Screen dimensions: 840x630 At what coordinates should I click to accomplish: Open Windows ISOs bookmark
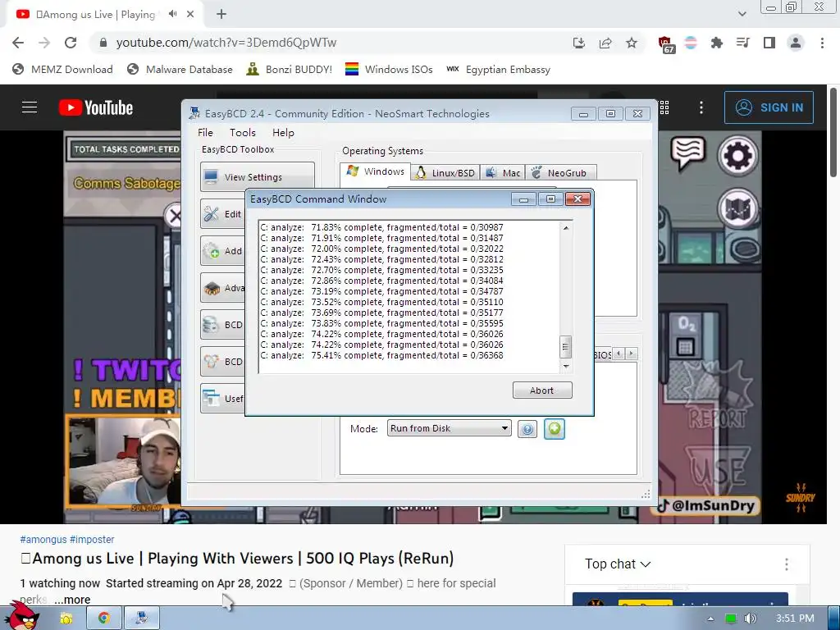pos(389,70)
